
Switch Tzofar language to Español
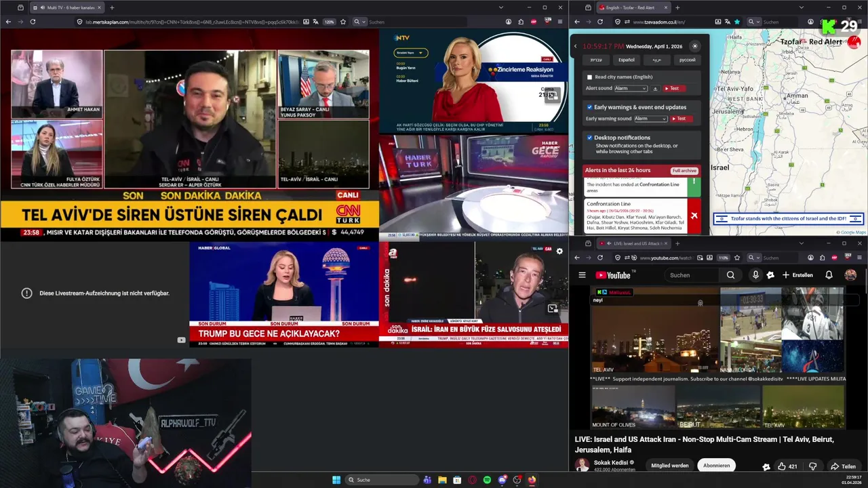[x=627, y=60]
